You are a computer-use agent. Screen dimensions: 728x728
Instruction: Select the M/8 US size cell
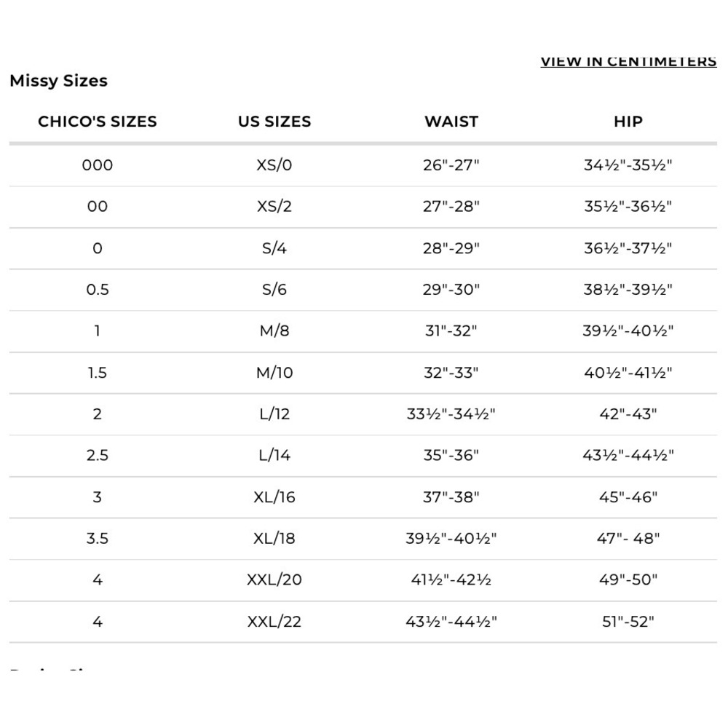(x=274, y=331)
